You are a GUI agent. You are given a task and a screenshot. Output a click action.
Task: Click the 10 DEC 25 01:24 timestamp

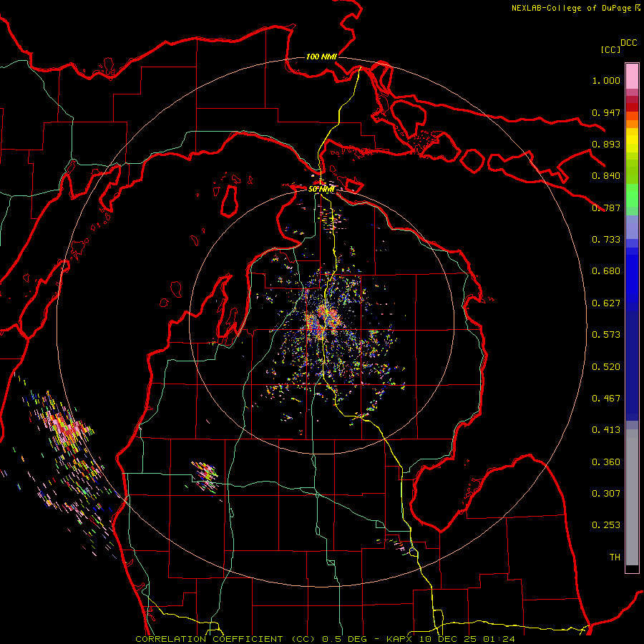[x=467, y=639]
